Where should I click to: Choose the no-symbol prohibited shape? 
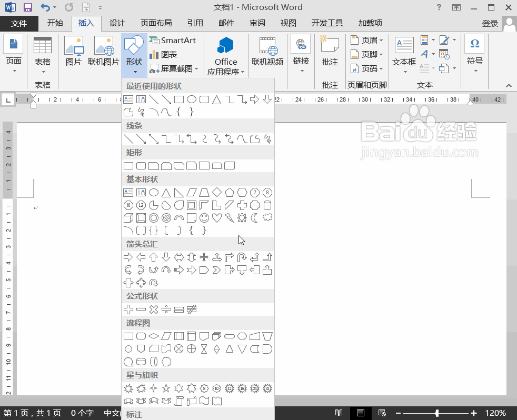point(166,218)
